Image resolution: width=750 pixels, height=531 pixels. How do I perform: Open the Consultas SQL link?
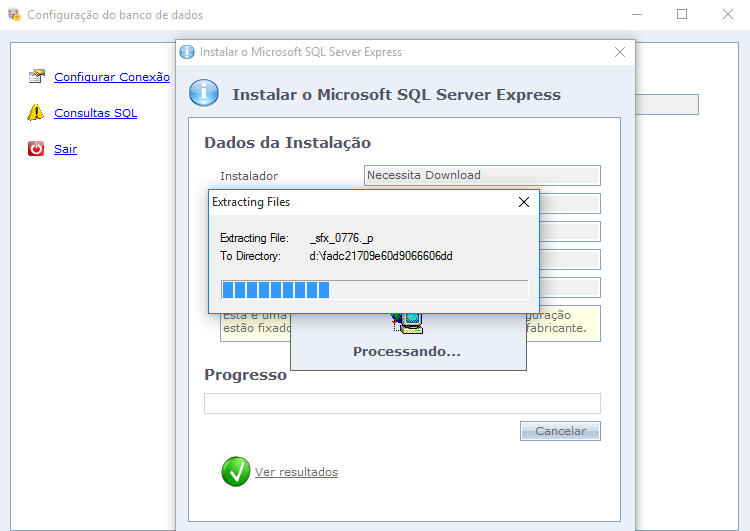click(x=96, y=113)
